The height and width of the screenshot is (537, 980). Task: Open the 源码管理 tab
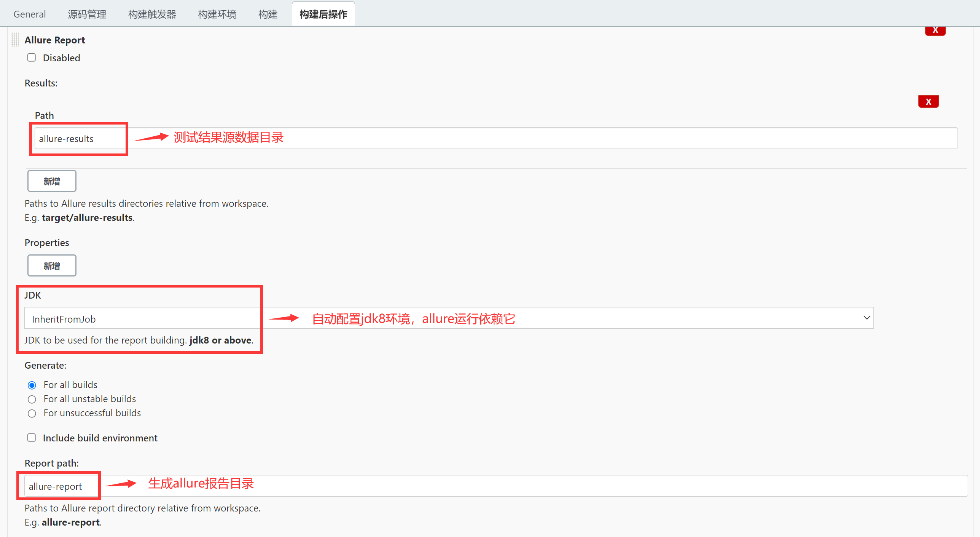[87, 14]
